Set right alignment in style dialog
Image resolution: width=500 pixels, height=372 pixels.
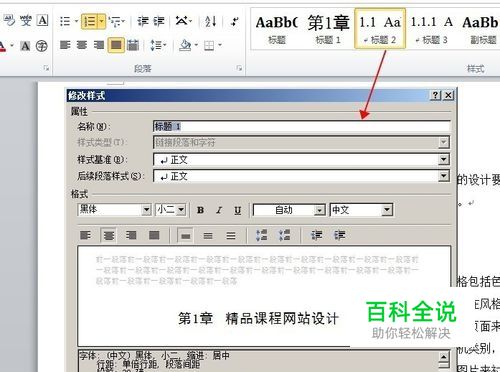[131, 236]
